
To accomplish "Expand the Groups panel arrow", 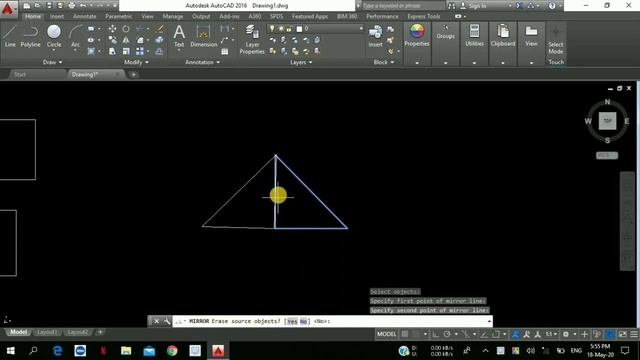I will pos(445,63).
